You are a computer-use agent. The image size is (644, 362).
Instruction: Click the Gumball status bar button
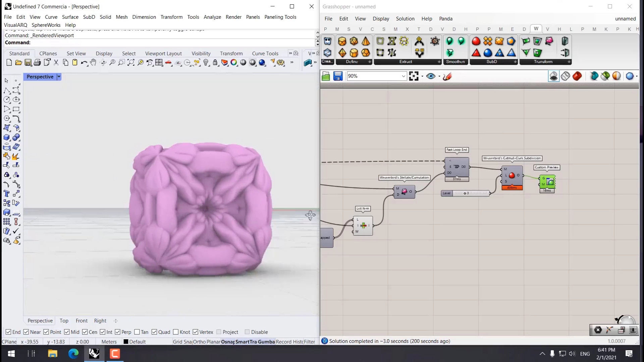[266, 342]
